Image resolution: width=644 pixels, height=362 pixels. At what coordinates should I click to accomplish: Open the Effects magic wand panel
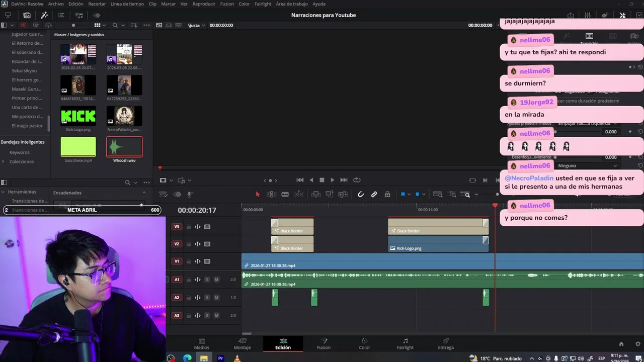pyautogui.click(x=44, y=15)
